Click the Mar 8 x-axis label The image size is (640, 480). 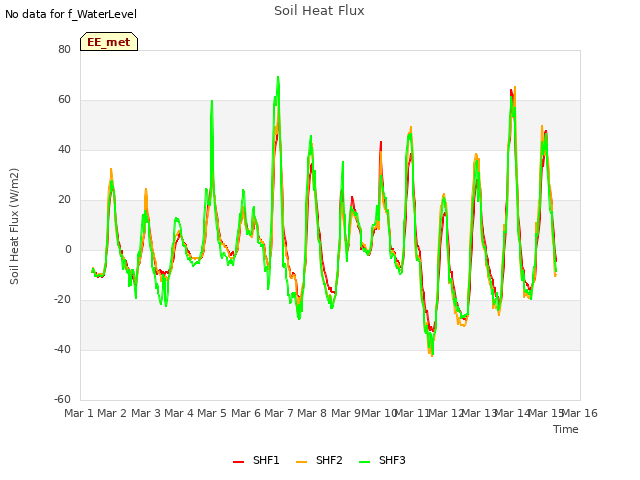312,413
